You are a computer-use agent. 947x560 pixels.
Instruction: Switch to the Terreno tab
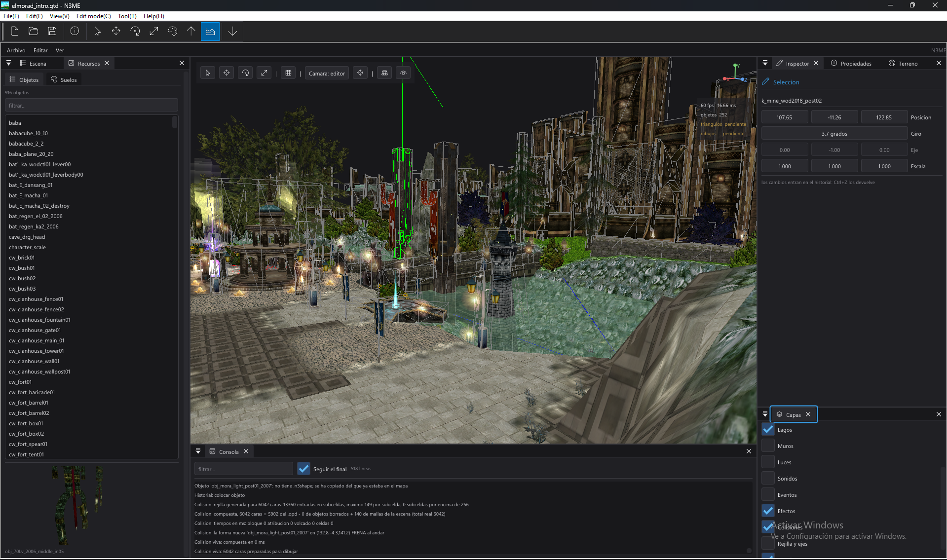click(903, 63)
